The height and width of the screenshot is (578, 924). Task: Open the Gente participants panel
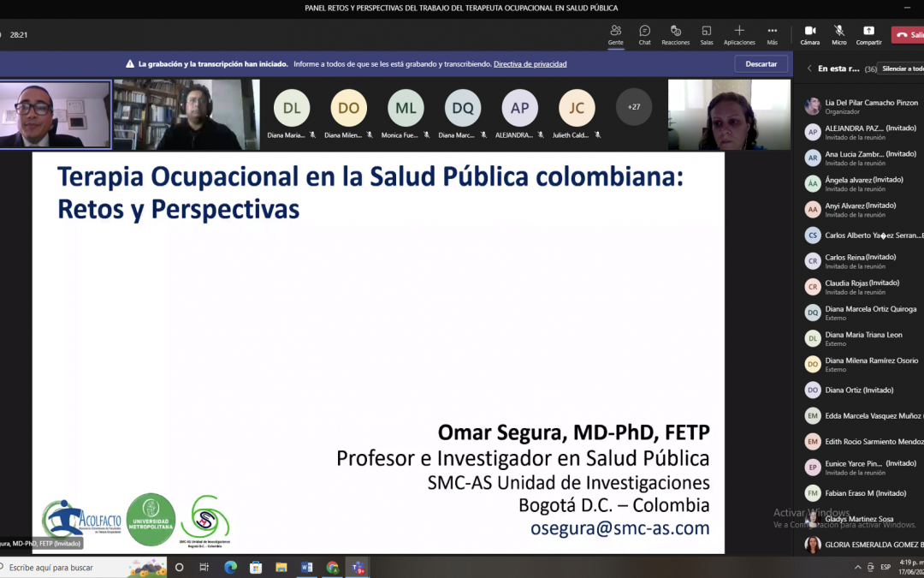[615, 33]
